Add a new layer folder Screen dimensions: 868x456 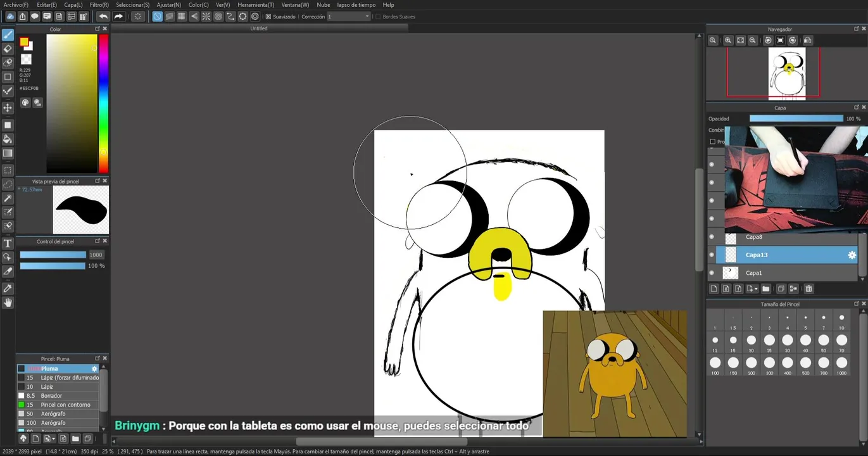(765, 289)
